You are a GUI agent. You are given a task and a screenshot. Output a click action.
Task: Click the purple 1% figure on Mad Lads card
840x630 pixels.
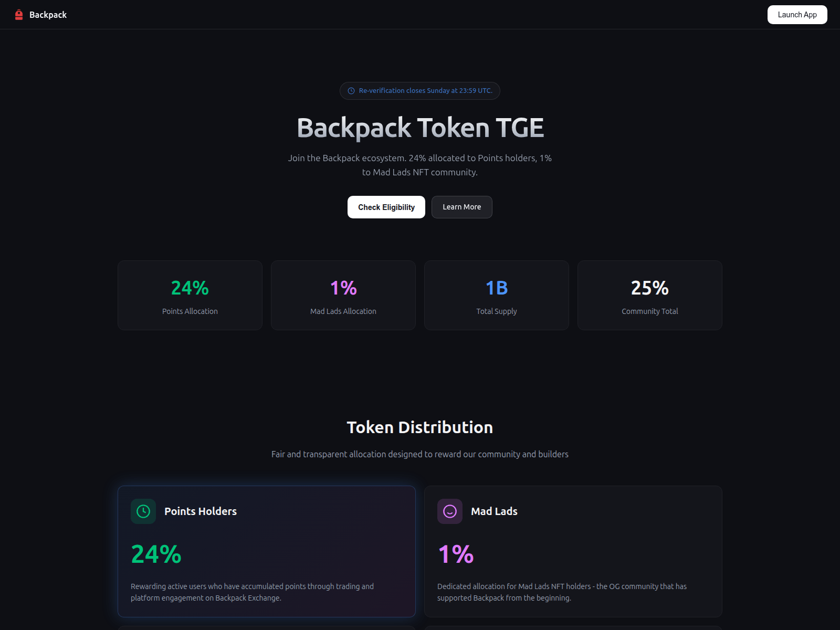[455, 553]
